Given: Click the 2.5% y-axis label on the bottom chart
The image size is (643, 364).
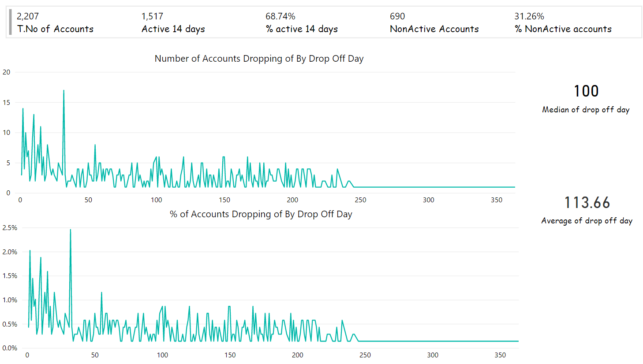Looking at the screenshot, I should 10,228.
